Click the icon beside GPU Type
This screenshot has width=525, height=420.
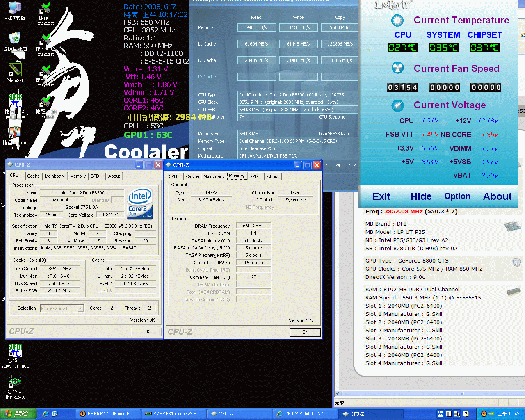[517, 262]
